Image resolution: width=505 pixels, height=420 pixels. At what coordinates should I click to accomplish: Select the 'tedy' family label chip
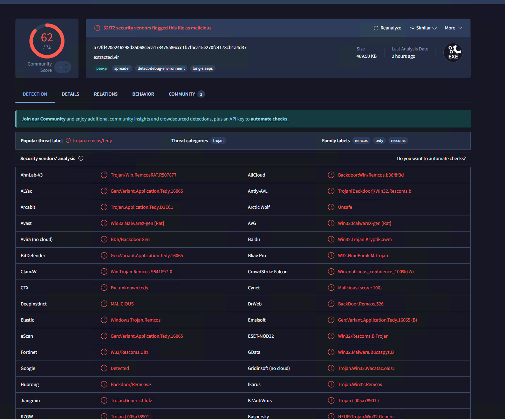click(x=379, y=140)
